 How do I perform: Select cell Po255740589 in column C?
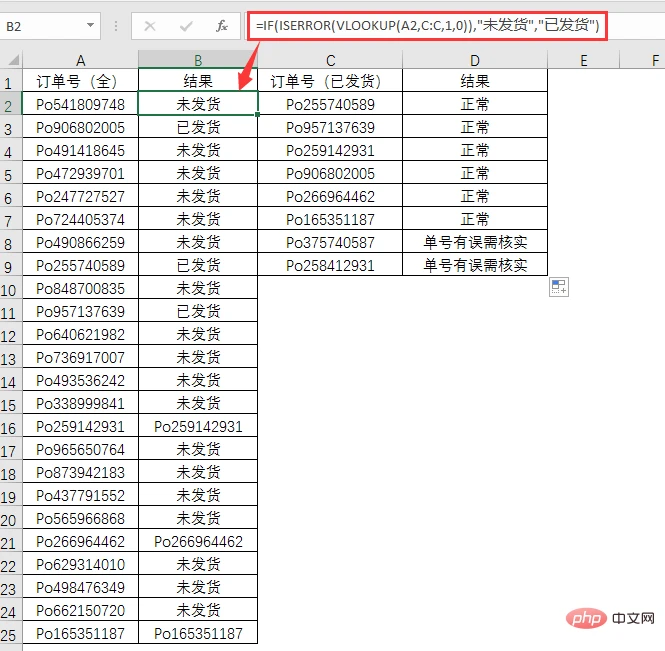(330, 104)
